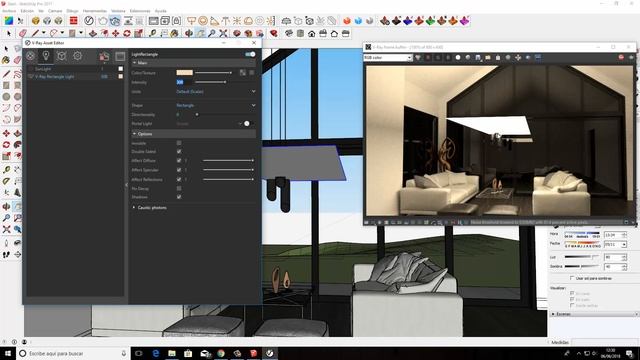Open the Units dropdown (Default Scalar)
The height and width of the screenshot is (360, 640).
pyautogui.click(x=216, y=92)
